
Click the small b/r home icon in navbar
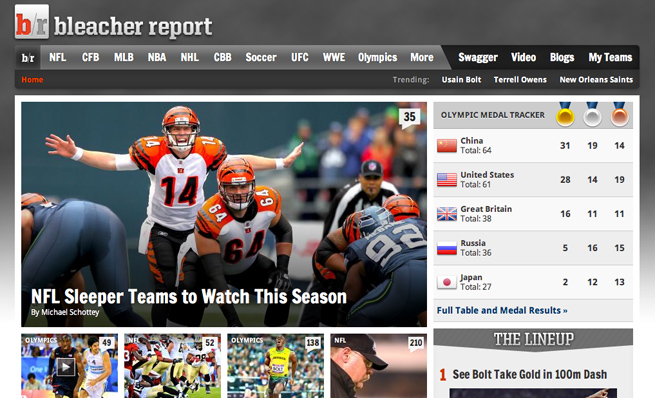click(x=28, y=58)
